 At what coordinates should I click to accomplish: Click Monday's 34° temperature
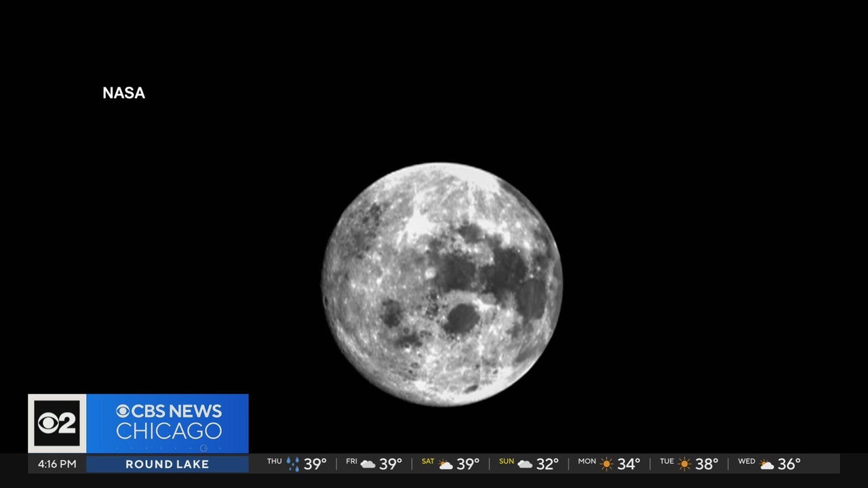click(x=628, y=464)
